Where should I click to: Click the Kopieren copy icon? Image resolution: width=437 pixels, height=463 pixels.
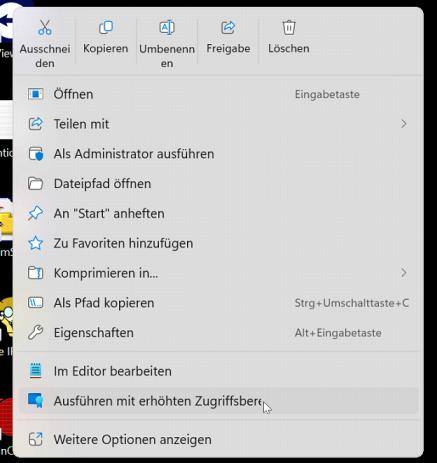tap(106, 27)
